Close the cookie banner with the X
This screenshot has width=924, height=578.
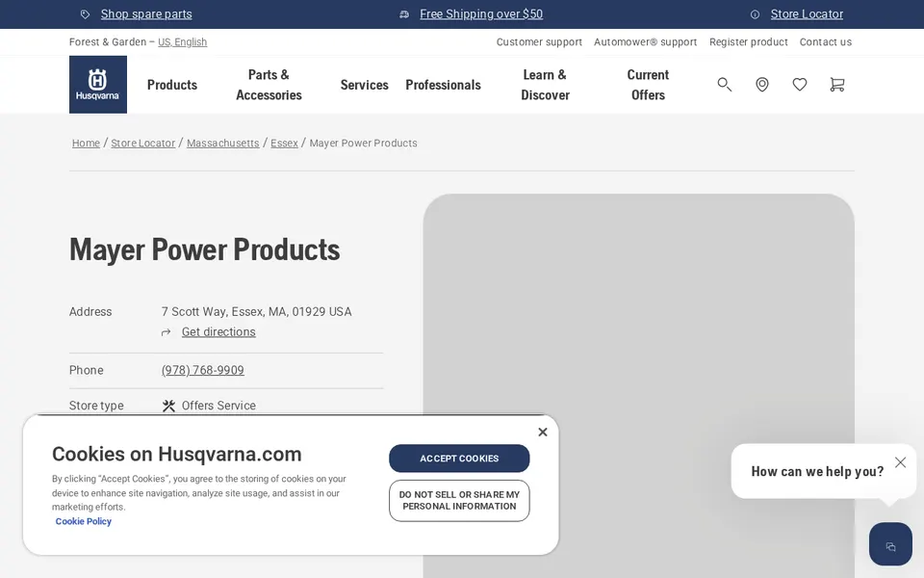point(543,432)
